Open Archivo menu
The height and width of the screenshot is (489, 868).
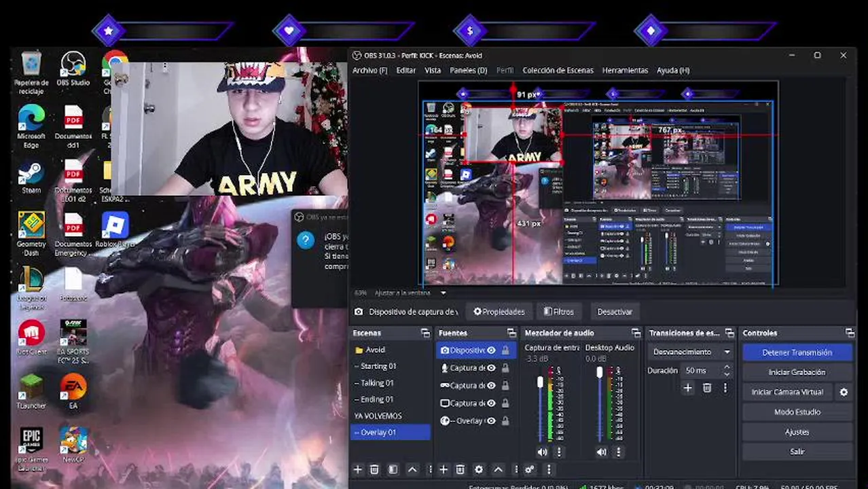pyautogui.click(x=370, y=70)
